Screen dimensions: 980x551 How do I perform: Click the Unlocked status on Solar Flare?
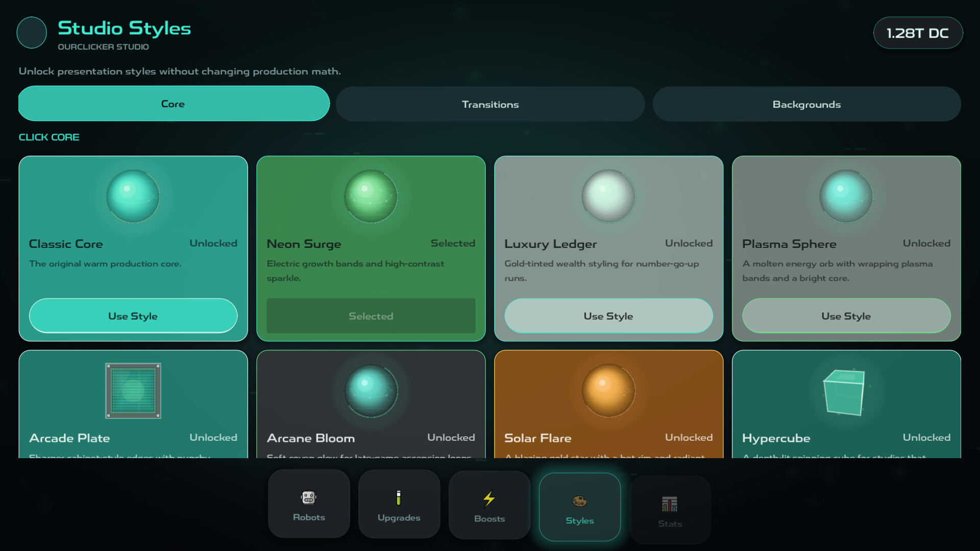[689, 438]
